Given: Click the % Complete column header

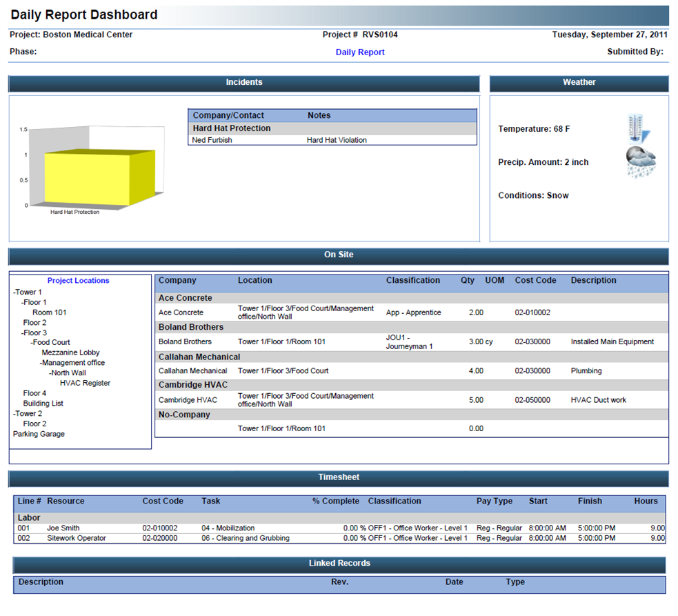Looking at the screenshot, I should pyautogui.click(x=335, y=501).
